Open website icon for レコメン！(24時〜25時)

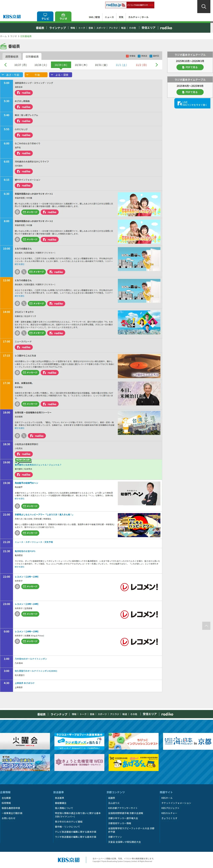pos(17,641)
